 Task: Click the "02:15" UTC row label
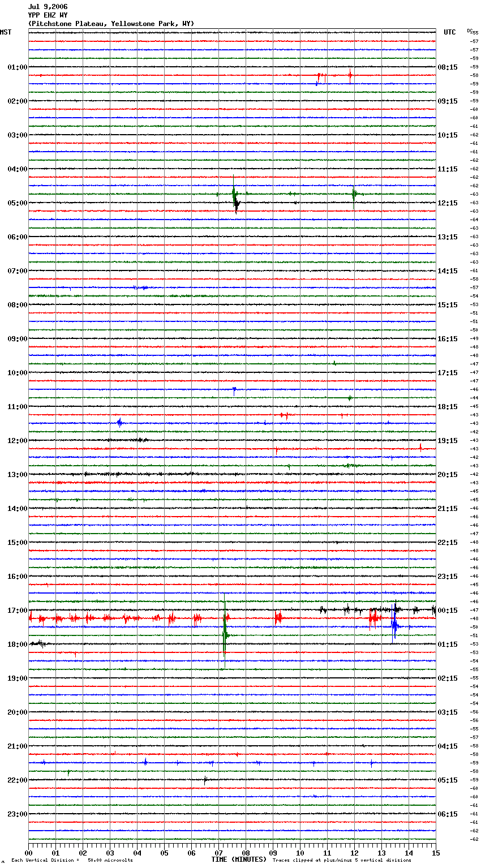click(x=448, y=678)
